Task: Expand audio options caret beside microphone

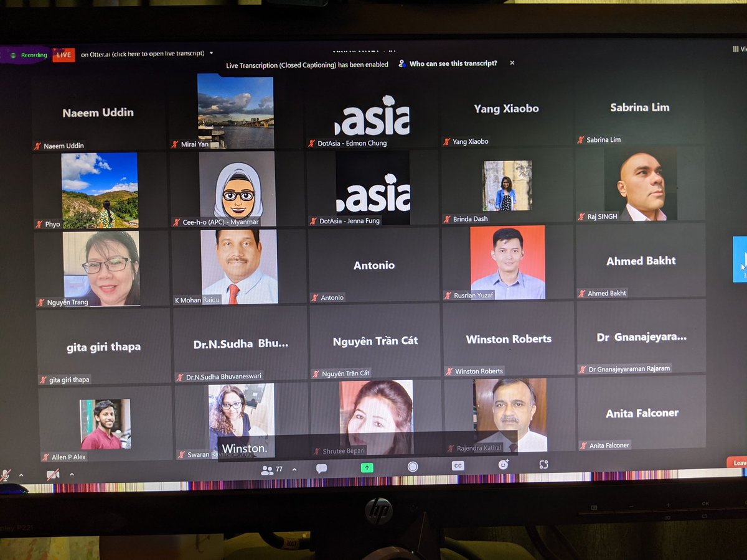Action: pos(21,475)
